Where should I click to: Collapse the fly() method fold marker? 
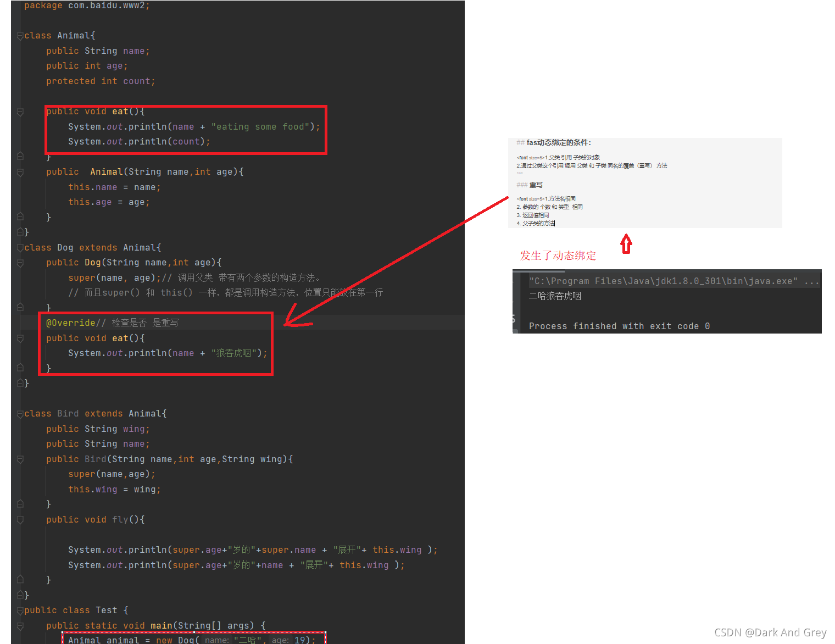(x=20, y=520)
